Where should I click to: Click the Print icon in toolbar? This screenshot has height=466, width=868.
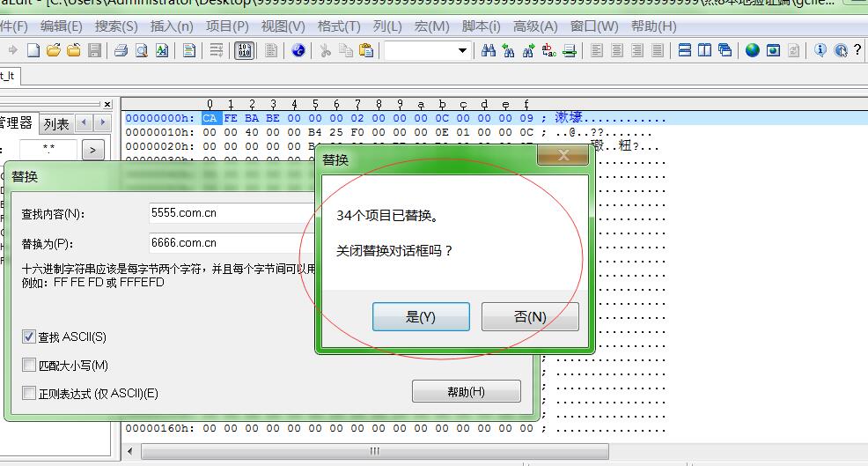coord(121,51)
